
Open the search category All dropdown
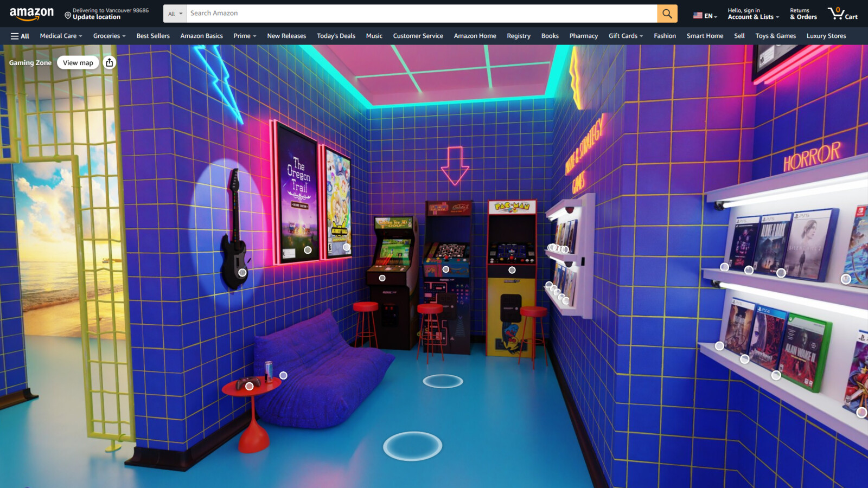point(175,14)
